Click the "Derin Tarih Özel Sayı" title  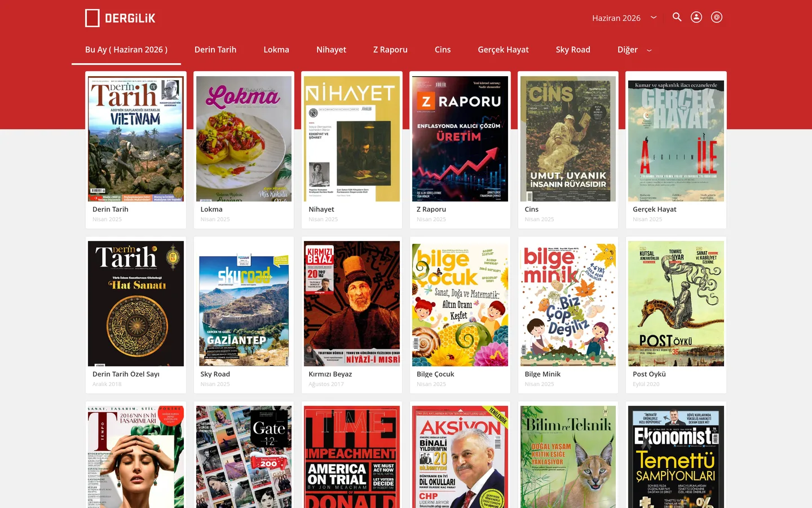point(126,374)
